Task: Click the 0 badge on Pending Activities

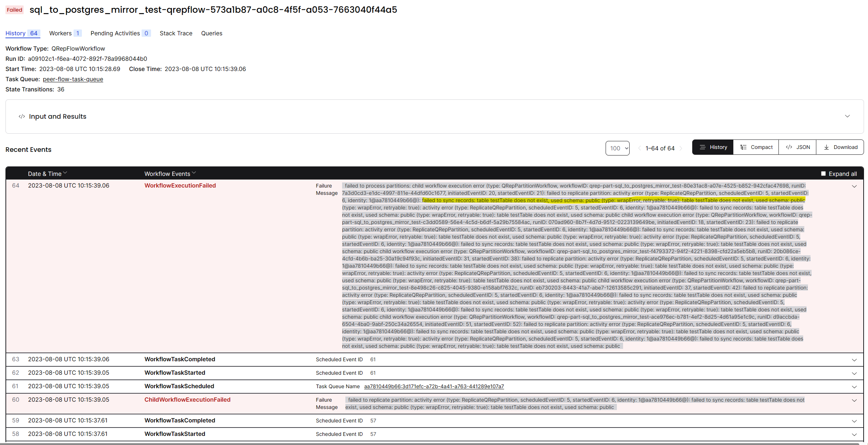Action: tap(146, 33)
